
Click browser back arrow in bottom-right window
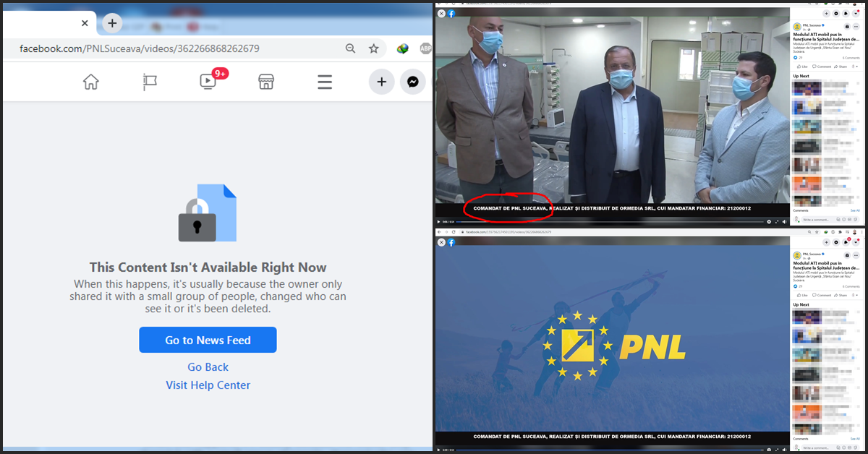[x=439, y=232]
